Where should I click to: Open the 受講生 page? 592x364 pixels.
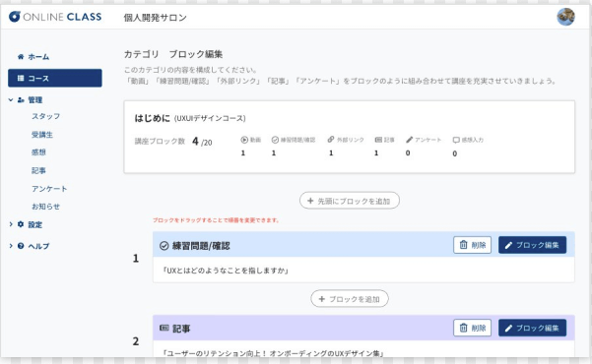point(42,134)
